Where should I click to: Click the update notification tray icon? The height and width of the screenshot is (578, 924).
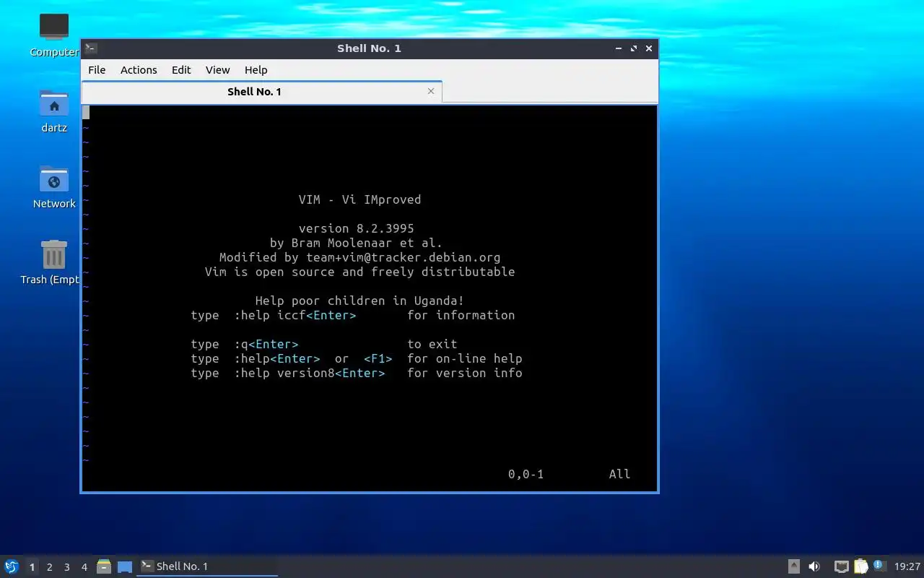click(x=879, y=566)
